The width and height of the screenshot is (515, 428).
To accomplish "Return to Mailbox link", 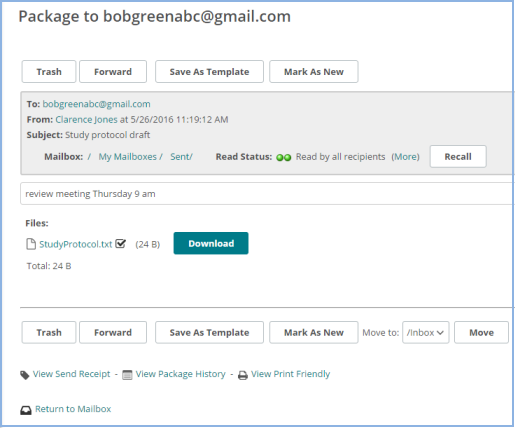I will 73,409.
